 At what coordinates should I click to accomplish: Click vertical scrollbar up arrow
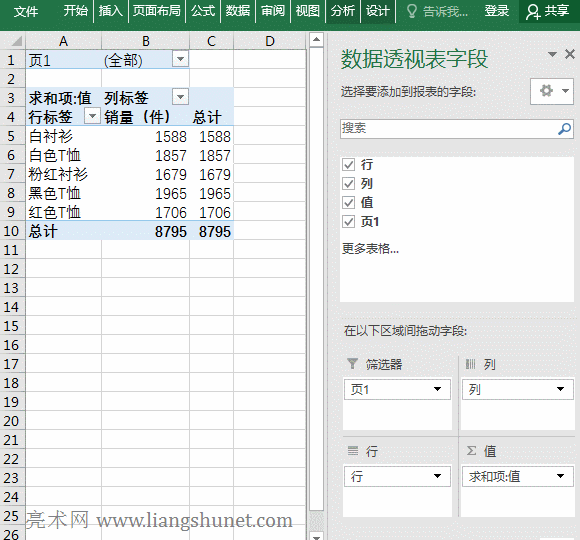[316, 40]
